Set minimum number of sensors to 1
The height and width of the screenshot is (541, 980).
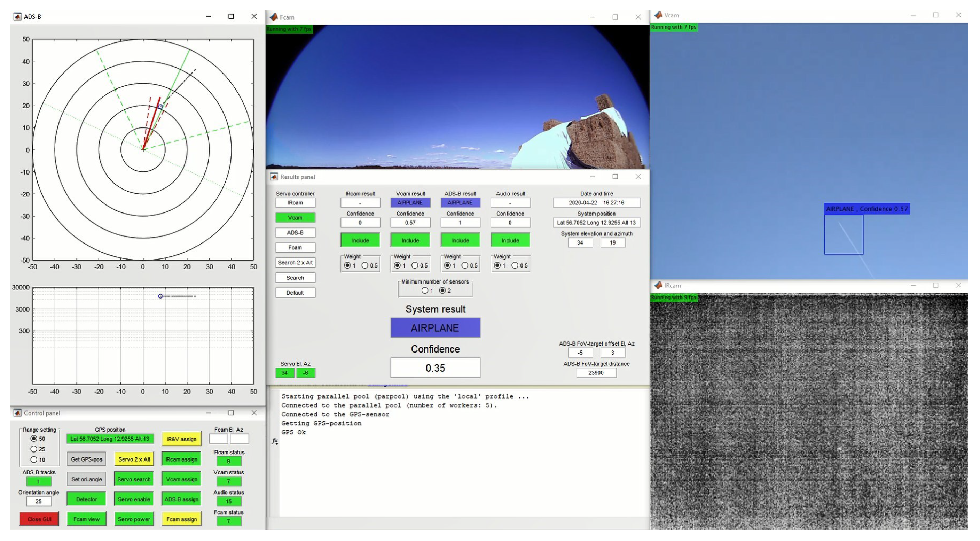click(425, 291)
